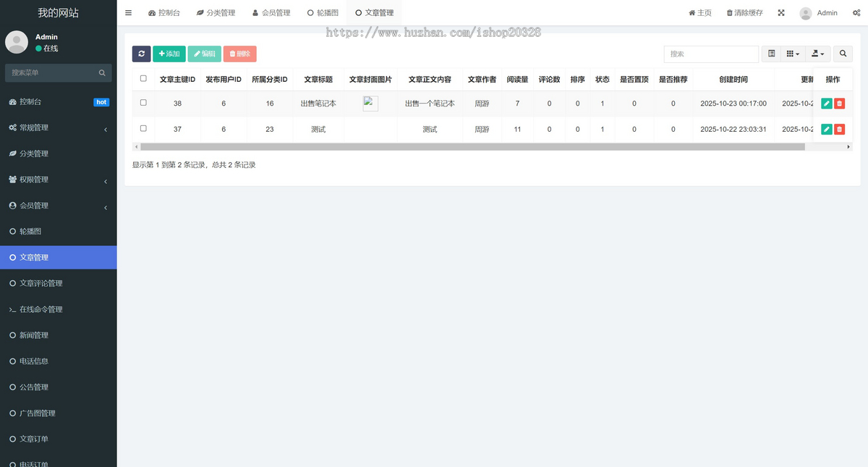The width and height of the screenshot is (868, 467).
Task: Click the hot badge beside 控制台
Action: 101,102
